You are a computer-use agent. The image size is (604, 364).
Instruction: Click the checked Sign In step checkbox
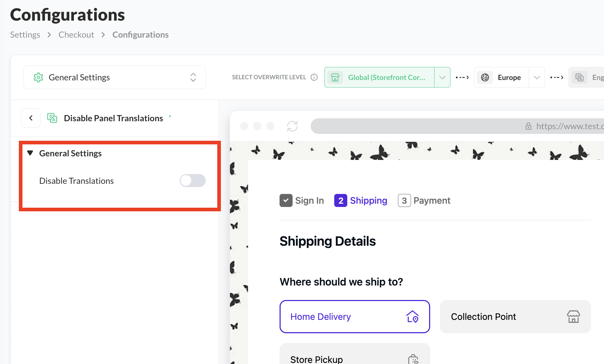pyautogui.click(x=286, y=200)
